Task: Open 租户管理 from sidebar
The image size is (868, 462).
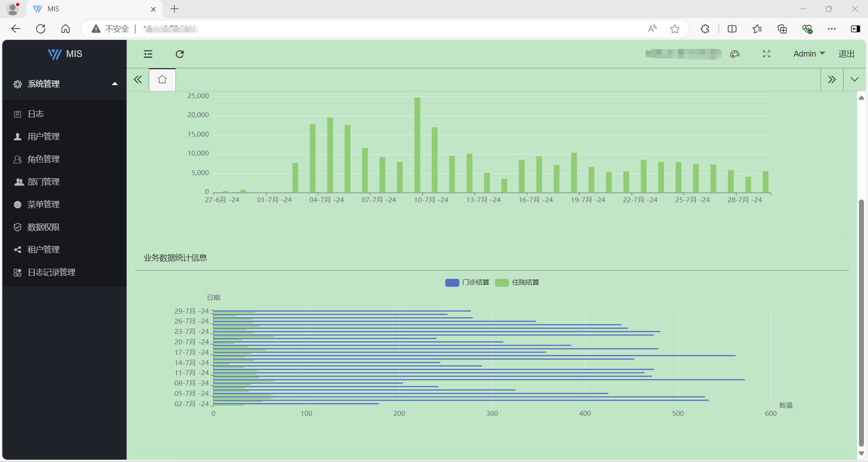Action: [64, 250]
